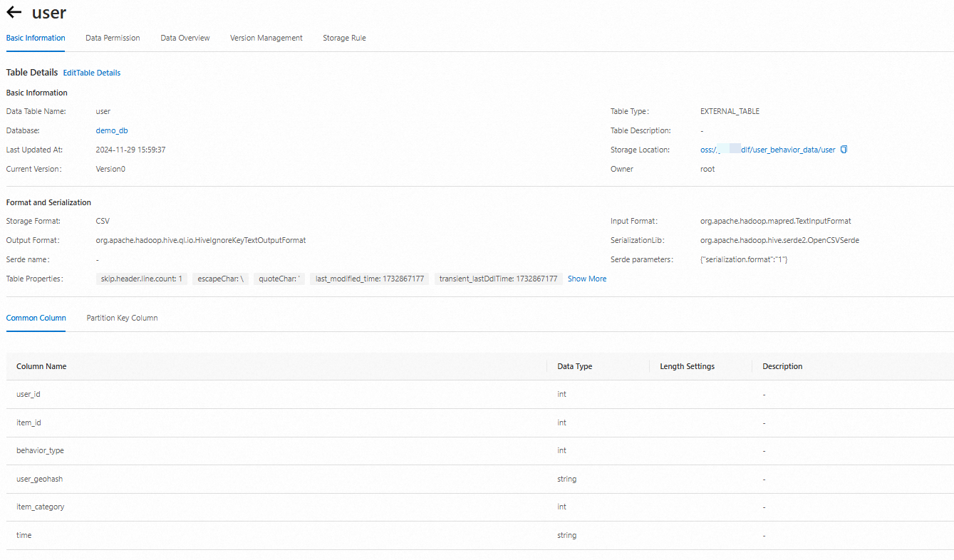Click the Description table header

(x=782, y=366)
